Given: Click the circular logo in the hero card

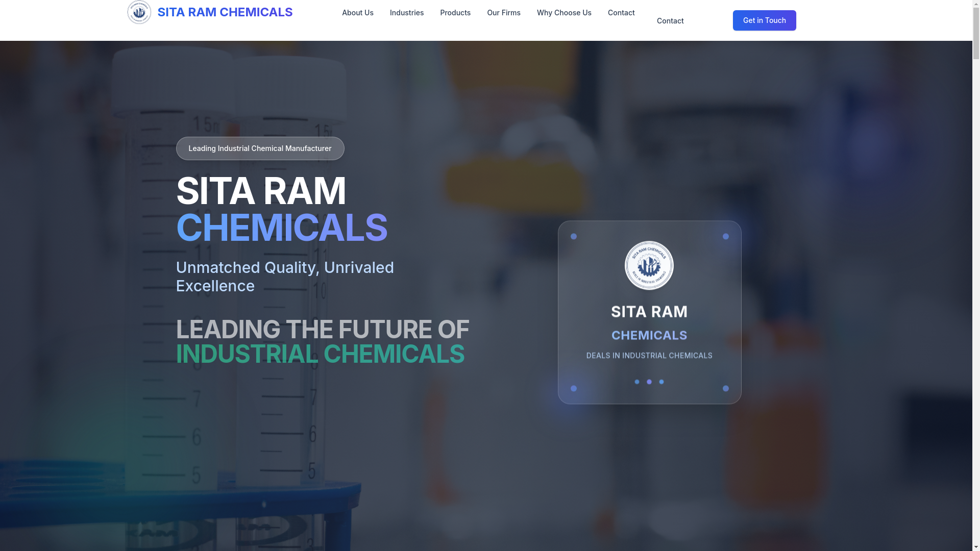Looking at the screenshot, I should pyautogui.click(x=649, y=265).
